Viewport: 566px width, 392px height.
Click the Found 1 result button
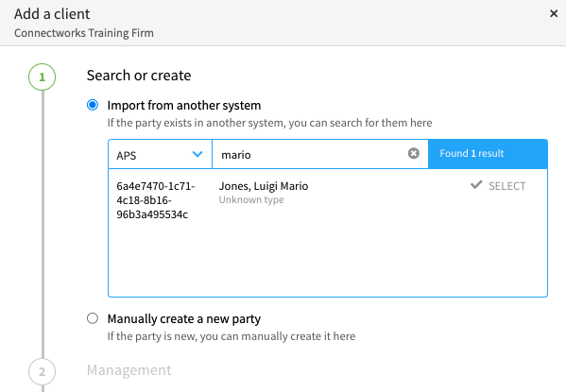click(x=488, y=154)
